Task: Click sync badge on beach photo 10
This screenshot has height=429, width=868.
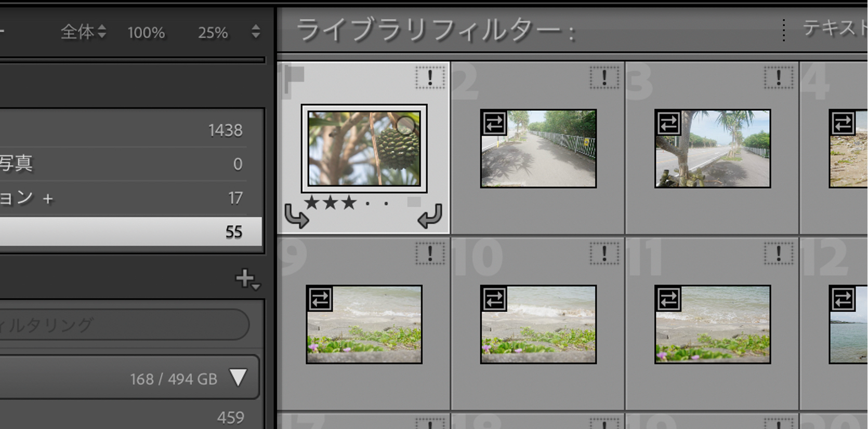Action: click(494, 299)
